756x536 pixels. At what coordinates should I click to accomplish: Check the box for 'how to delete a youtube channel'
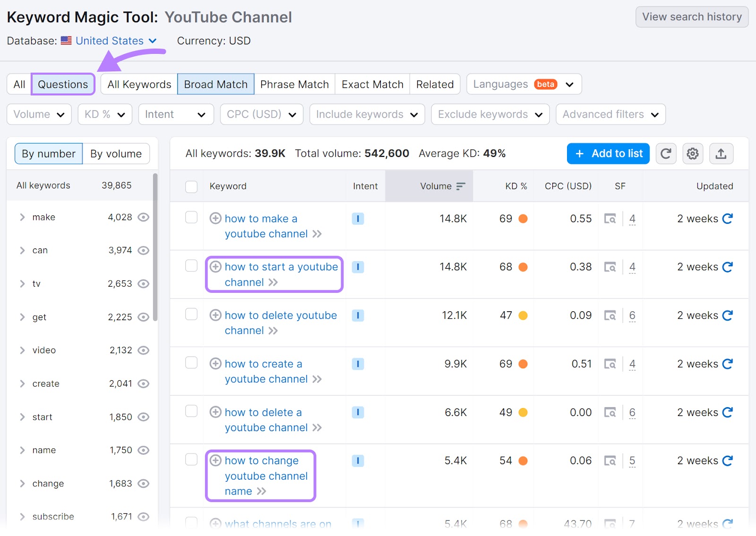click(x=191, y=411)
